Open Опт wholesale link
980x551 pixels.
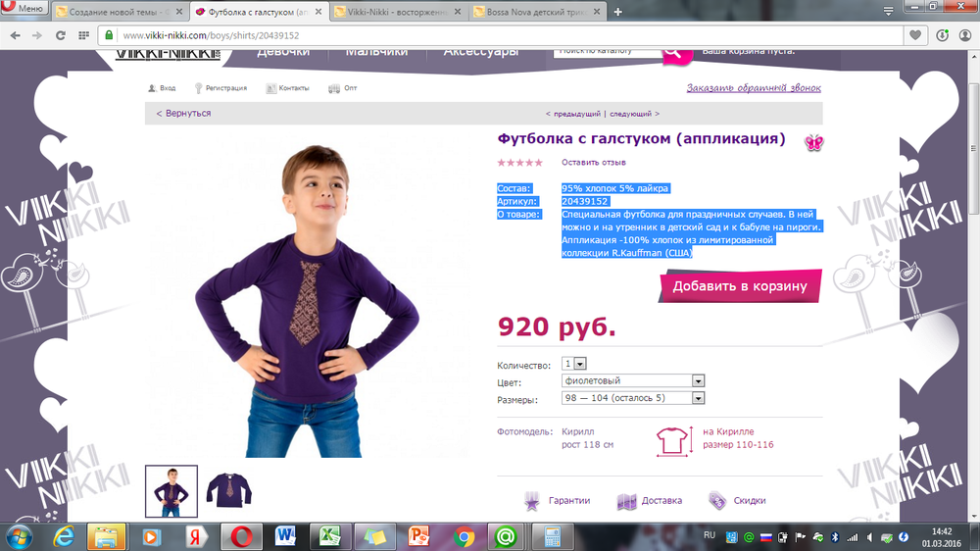coord(342,88)
